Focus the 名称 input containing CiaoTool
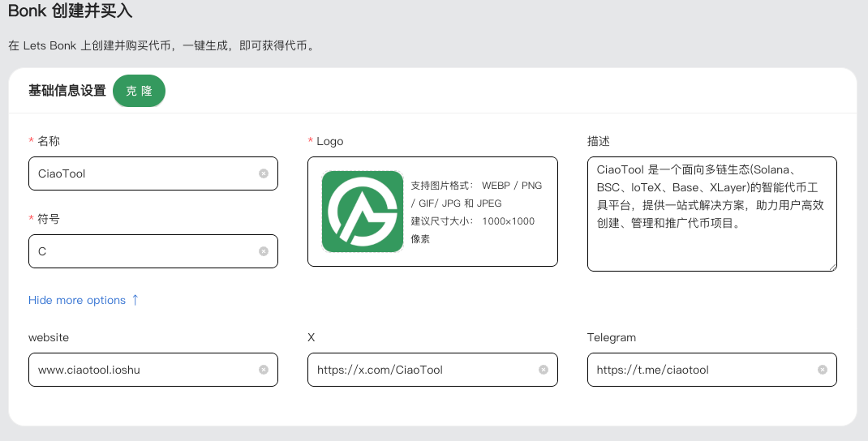Screen dimensions: 868x441 pyautogui.click(x=142, y=173)
